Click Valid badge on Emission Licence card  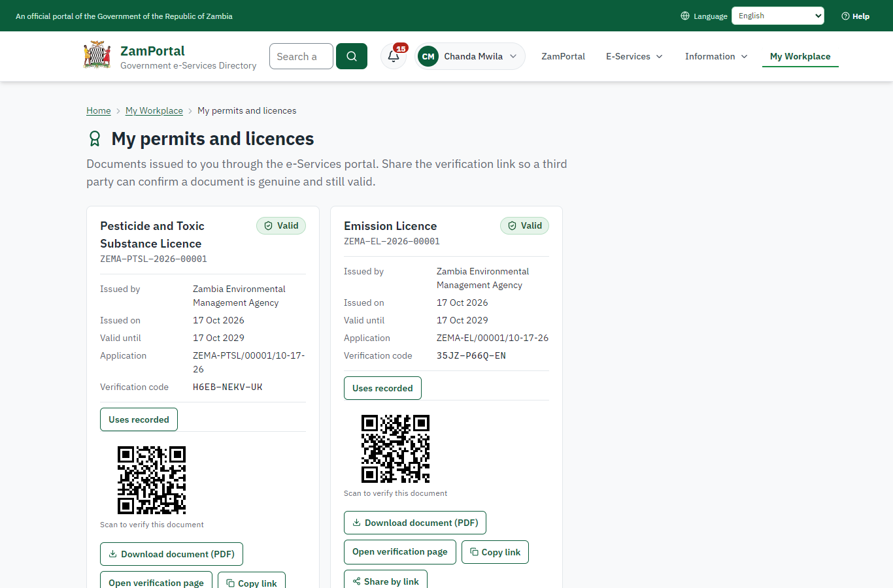pos(525,226)
